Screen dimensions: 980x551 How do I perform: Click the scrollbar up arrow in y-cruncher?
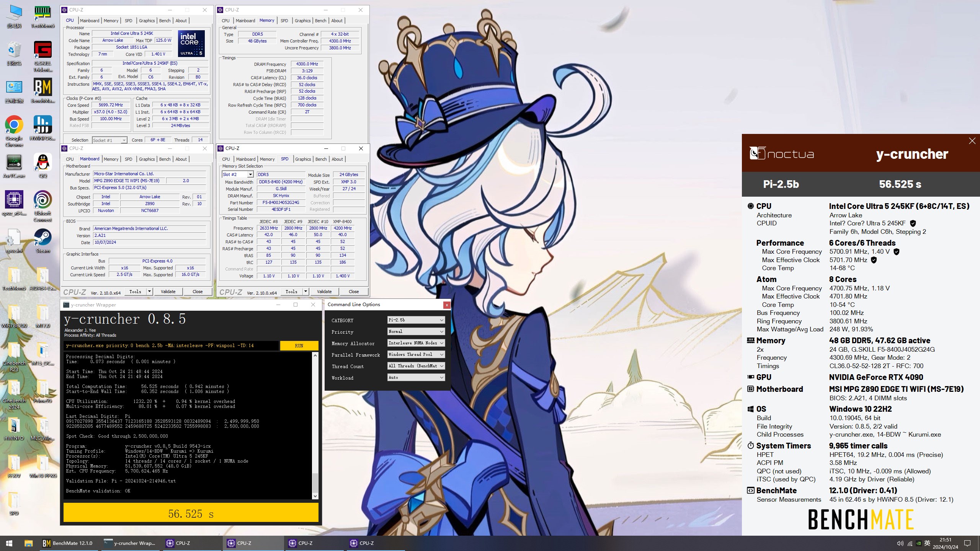(315, 355)
